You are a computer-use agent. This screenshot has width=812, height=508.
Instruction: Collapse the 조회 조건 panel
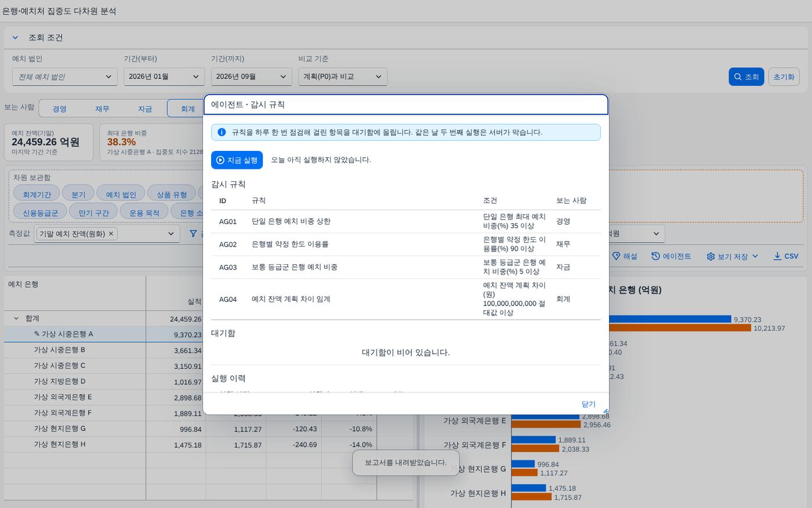16,38
